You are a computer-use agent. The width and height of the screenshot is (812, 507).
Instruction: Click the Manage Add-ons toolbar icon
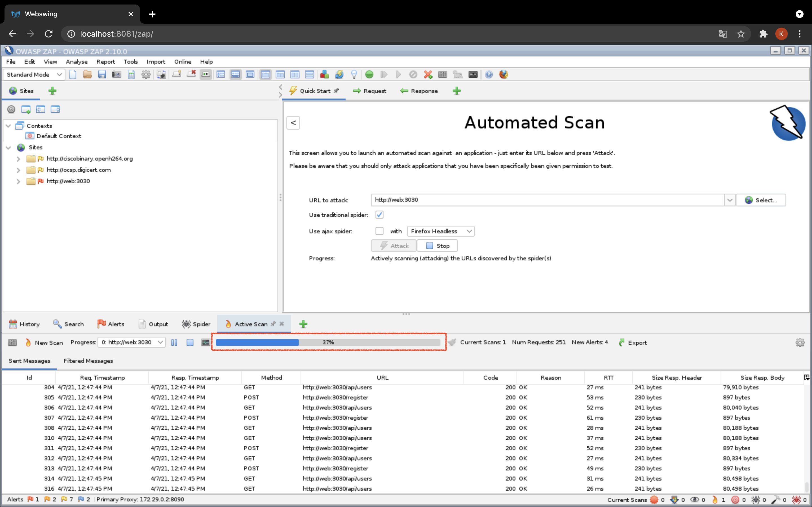coord(324,74)
